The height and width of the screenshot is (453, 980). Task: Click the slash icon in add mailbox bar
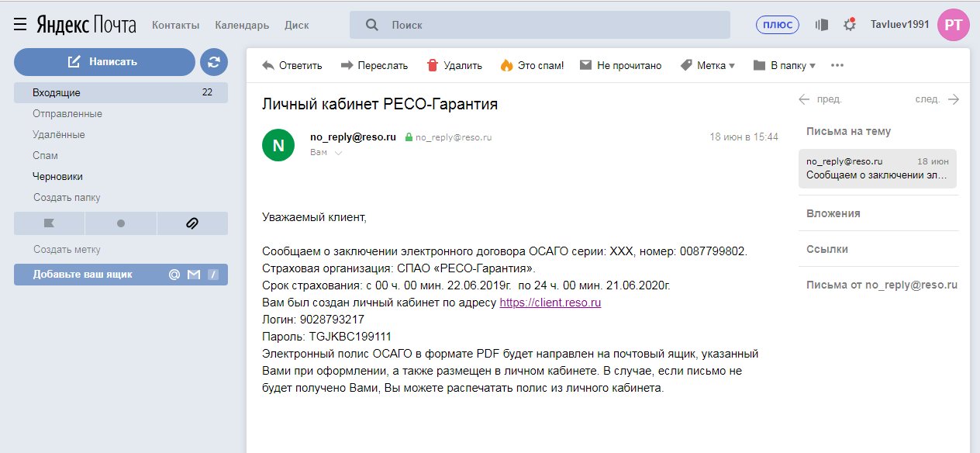(x=213, y=275)
